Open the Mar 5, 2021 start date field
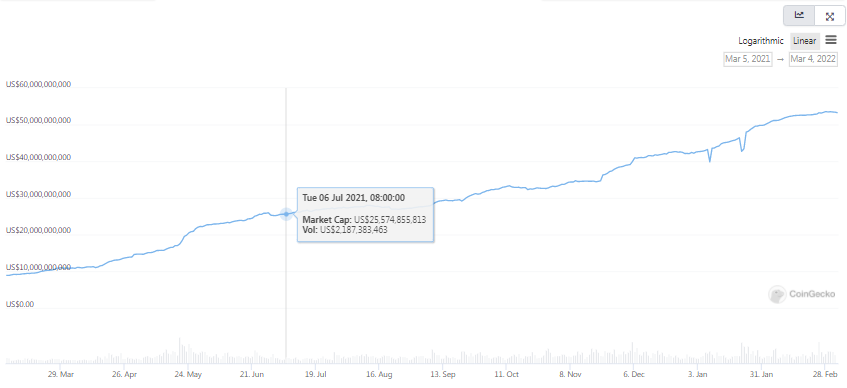Screen dimensions: 847x388 point(748,59)
